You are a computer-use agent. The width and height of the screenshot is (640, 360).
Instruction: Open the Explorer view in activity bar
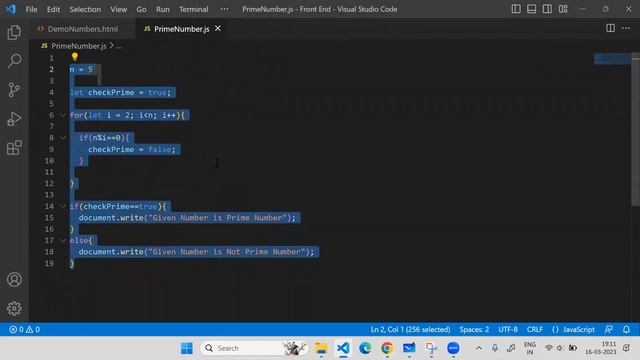coord(14,33)
